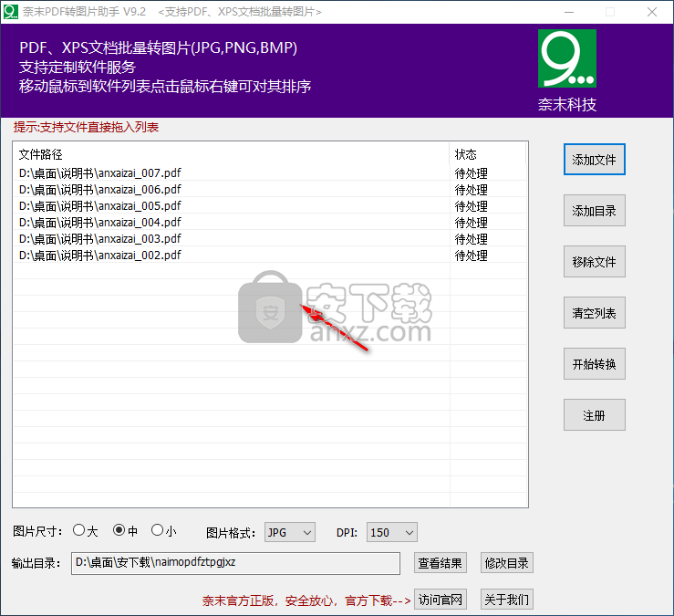Image resolution: width=674 pixels, height=616 pixels.
Task: Click the 修改目录 button
Action: [507, 563]
